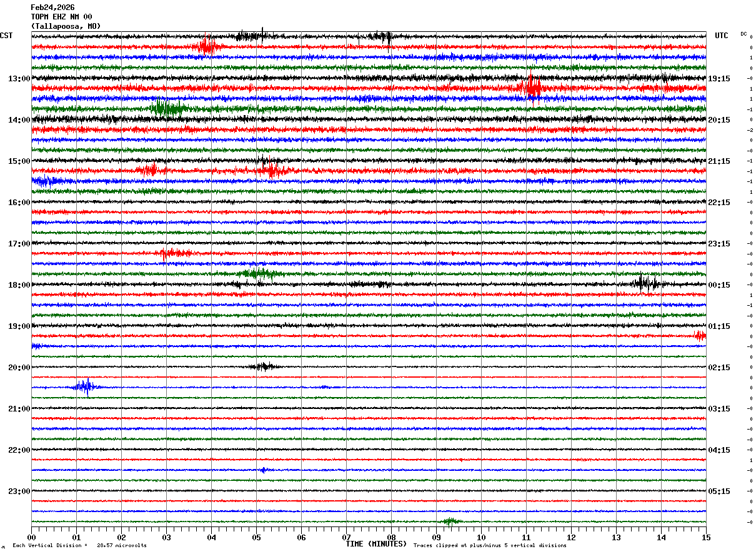Click the 23:15 UTC time label
756x554 pixels.
click(x=719, y=244)
